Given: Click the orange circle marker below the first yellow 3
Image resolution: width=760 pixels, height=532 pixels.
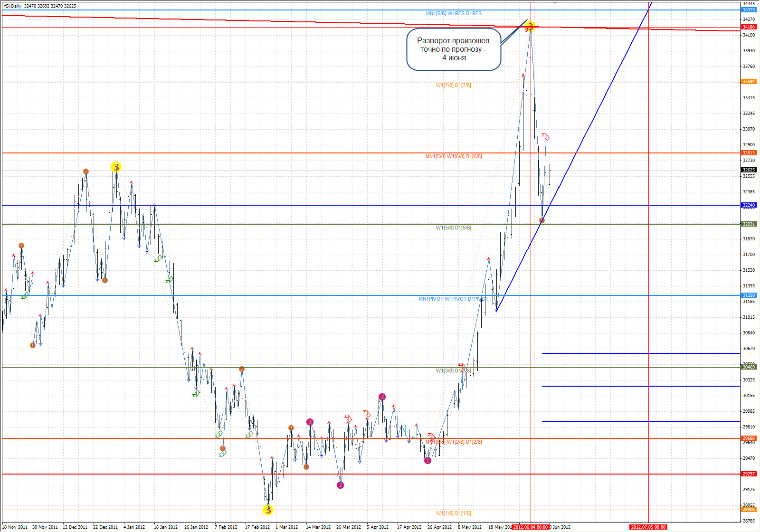Looking at the screenshot, I should coord(105,280).
